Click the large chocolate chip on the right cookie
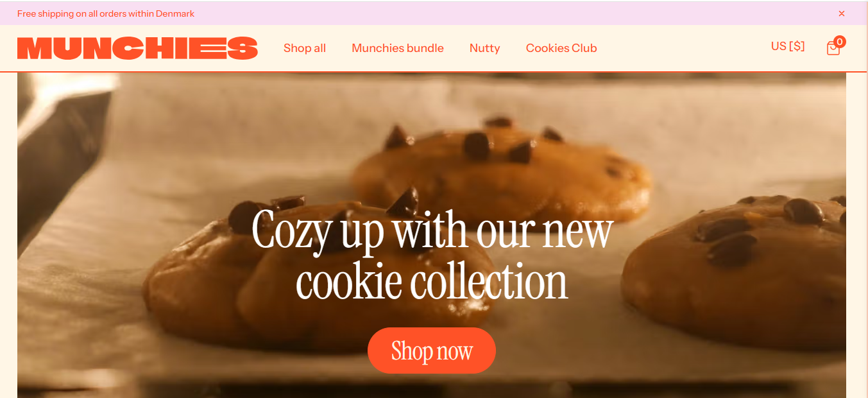The image size is (868, 398). click(804, 212)
